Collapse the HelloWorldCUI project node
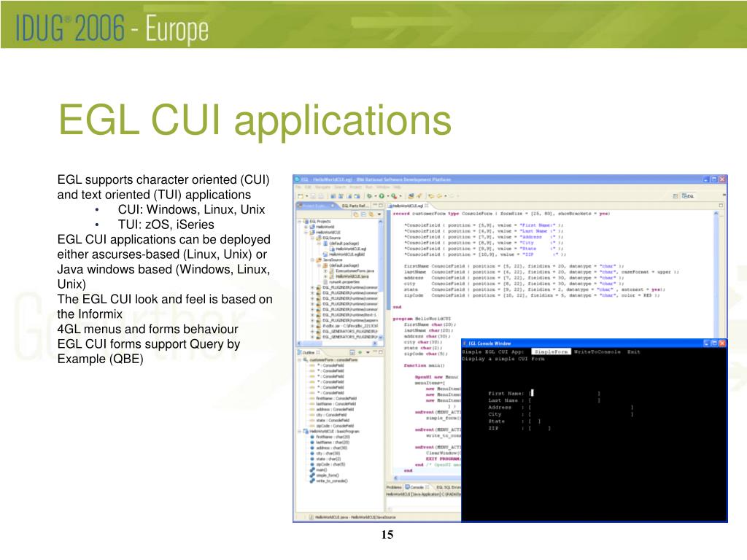Image resolution: width=747 pixels, height=560 pixels. 306,233
